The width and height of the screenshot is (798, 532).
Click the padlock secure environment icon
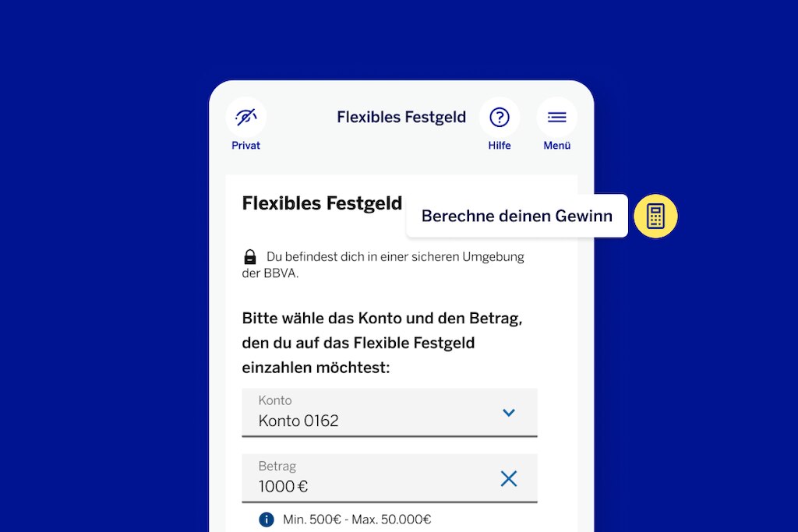coord(249,256)
